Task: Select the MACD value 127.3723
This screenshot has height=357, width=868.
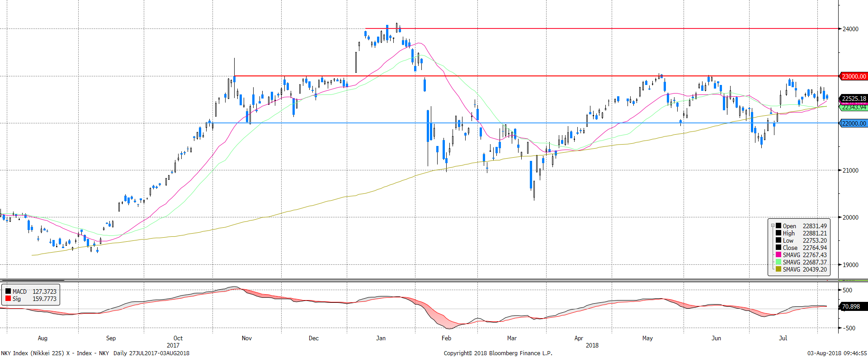Action: [x=44, y=291]
